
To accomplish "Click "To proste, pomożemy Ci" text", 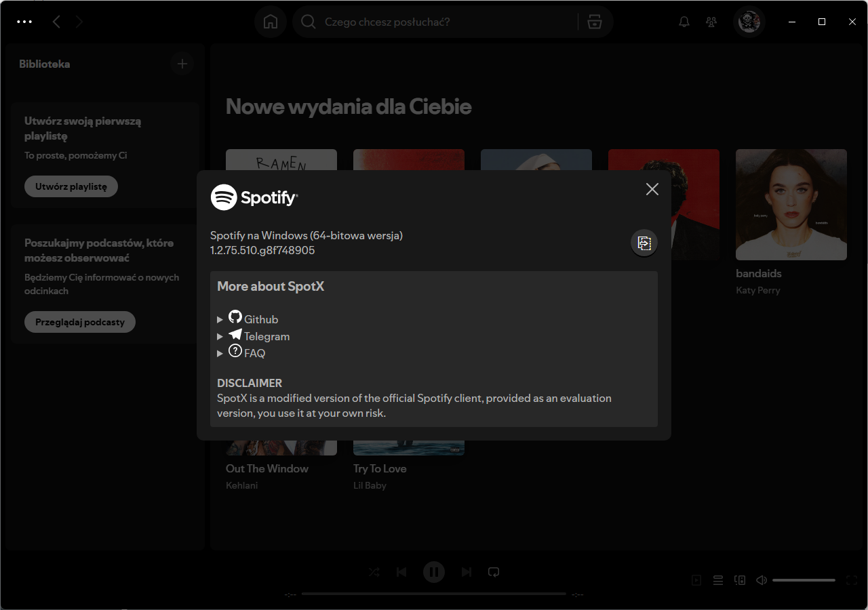I will click(x=76, y=155).
